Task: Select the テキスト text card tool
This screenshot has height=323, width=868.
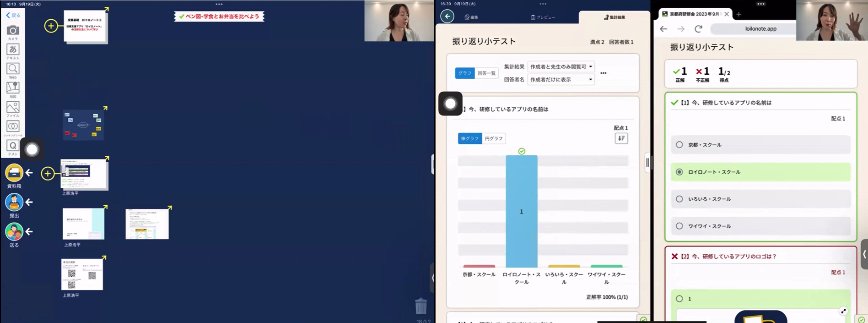Action: pos(13,52)
